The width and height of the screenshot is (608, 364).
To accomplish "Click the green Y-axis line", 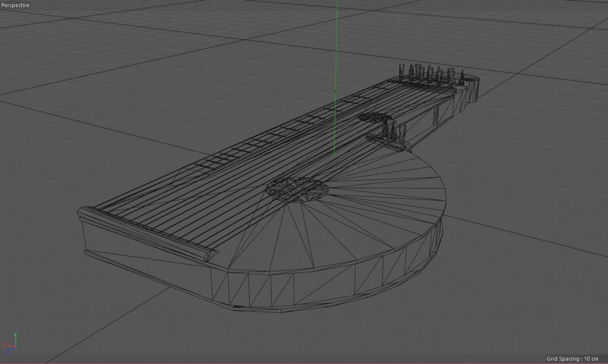I will pyautogui.click(x=336, y=78).
